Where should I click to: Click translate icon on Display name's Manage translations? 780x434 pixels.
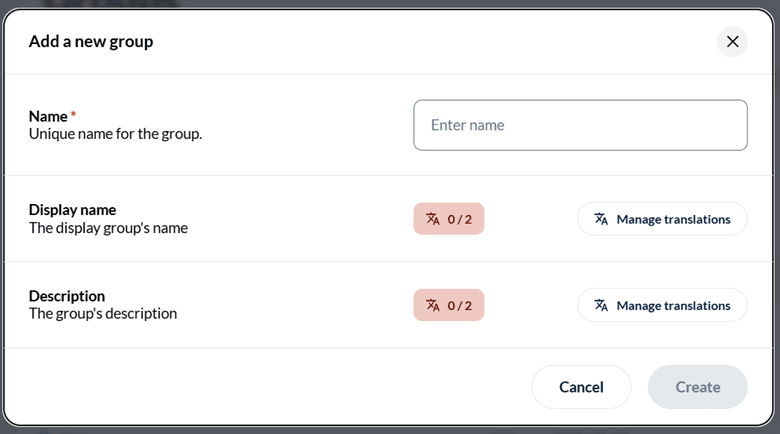click(x=601, y=219)
